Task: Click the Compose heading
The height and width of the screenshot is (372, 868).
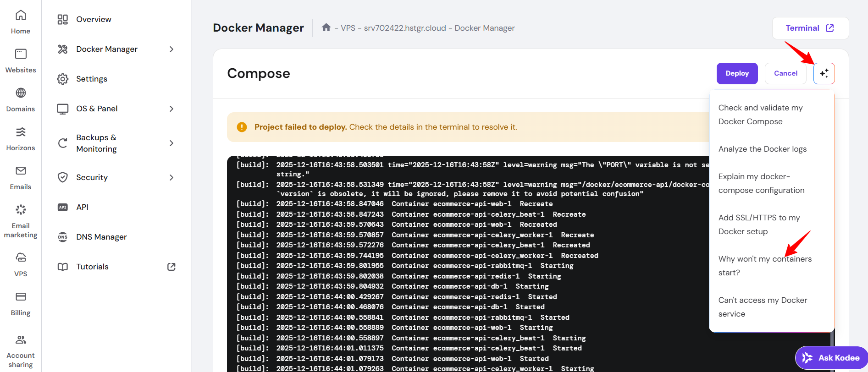Action: (x=259, y=73)
